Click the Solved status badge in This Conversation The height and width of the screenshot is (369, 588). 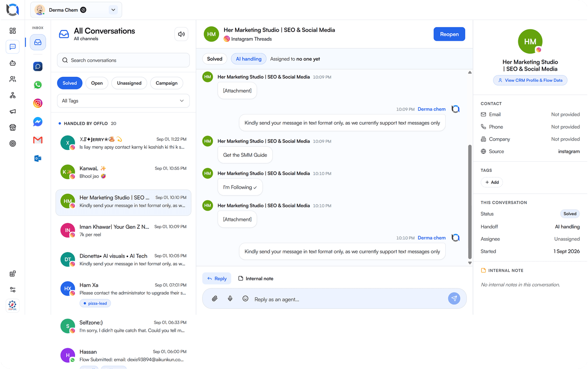(x=570, y=214)
